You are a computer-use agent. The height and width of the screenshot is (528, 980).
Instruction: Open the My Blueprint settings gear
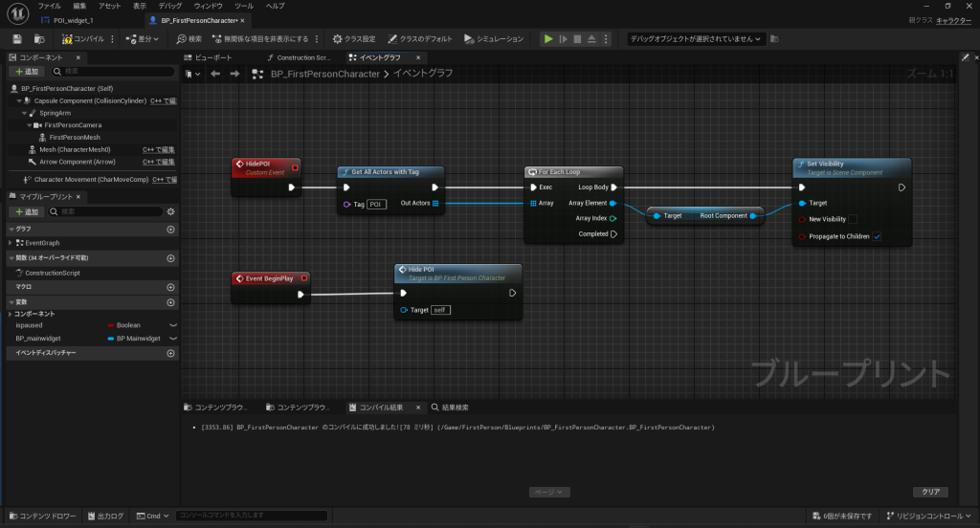(170, 211)
